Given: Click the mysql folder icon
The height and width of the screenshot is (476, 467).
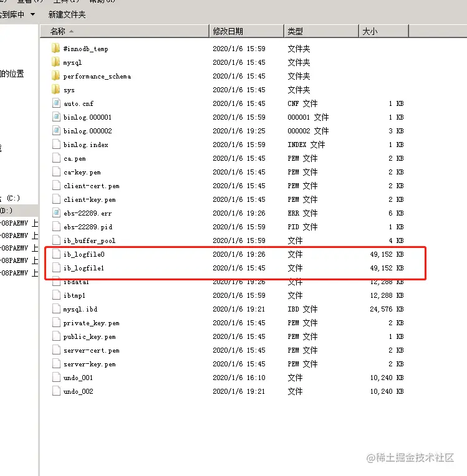Looking at the screenshot, I should pos(56,62).
